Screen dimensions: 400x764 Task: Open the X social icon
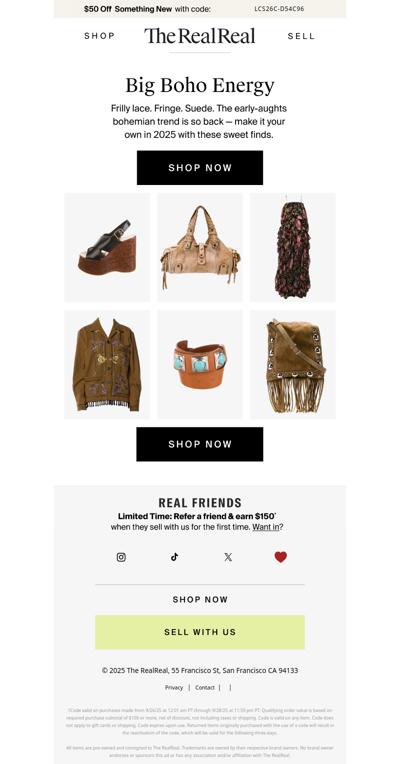tap(228, 557)
